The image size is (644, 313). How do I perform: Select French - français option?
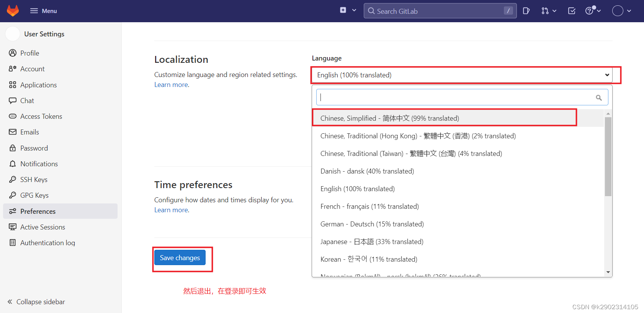click(458, 206)
